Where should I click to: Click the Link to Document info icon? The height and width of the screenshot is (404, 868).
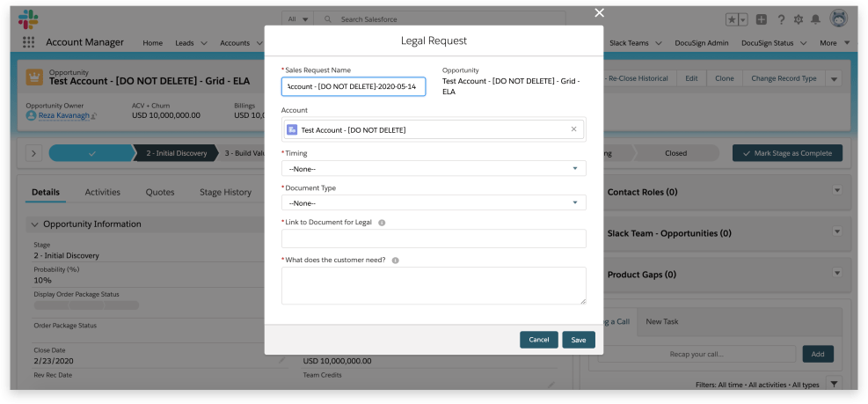[x=382, y=223]
